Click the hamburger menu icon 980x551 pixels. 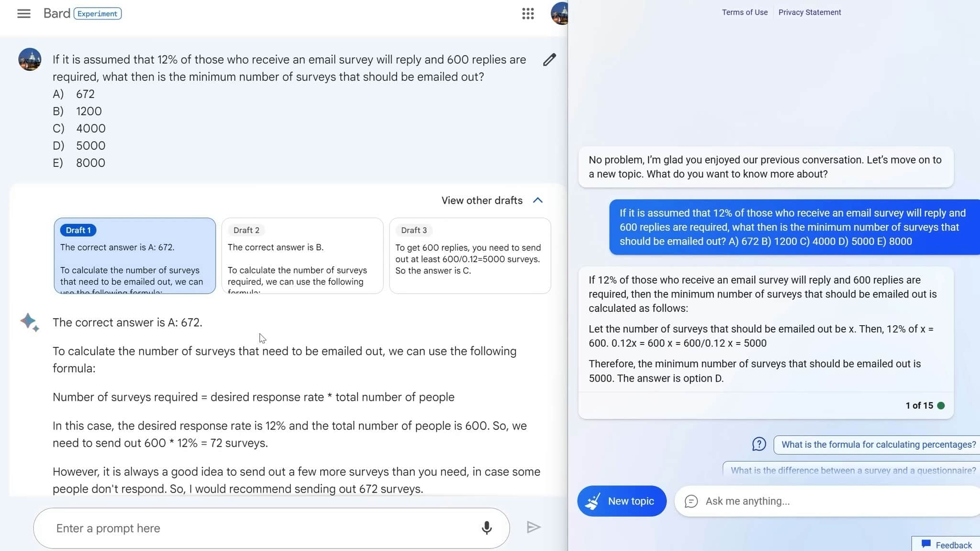24,13
